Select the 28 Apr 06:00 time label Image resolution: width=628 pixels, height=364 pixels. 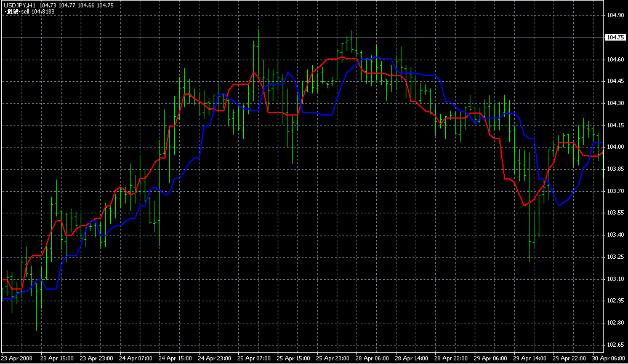coord(374,358)
